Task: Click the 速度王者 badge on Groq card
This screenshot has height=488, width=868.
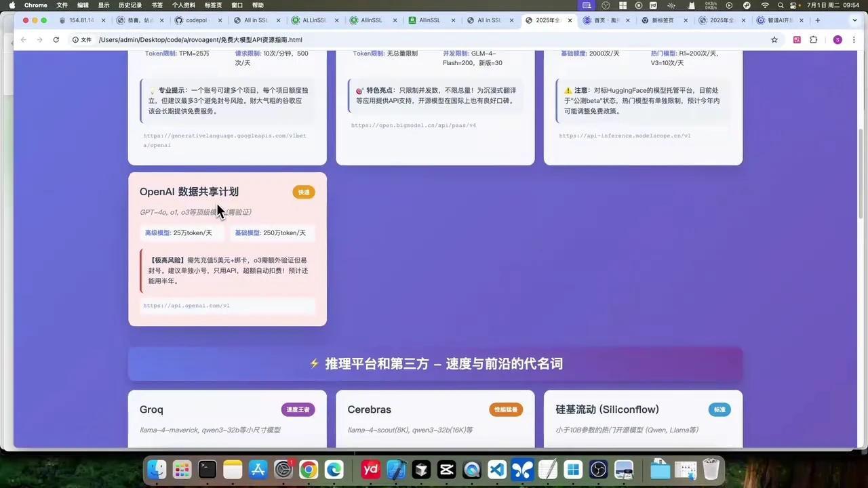Action: [298, 409]
